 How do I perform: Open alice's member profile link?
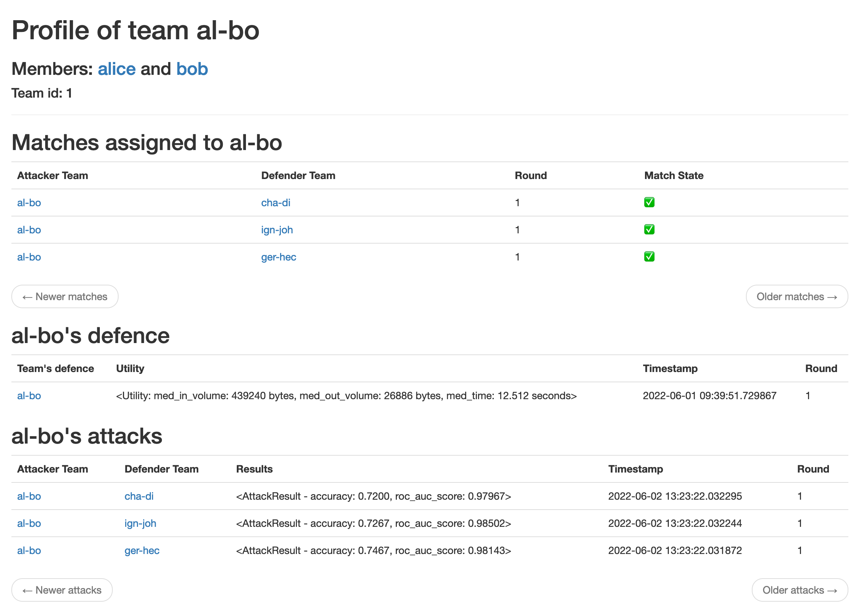(x=117, y=69)
